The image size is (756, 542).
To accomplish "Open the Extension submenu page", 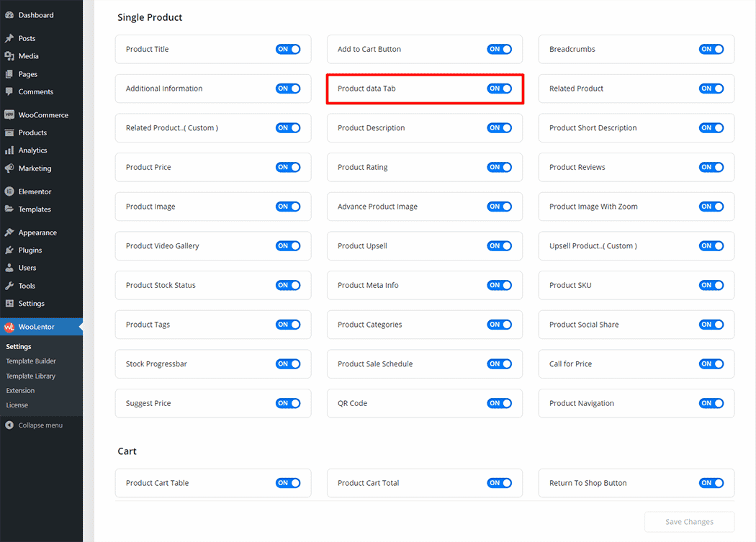I will (20, 391).
